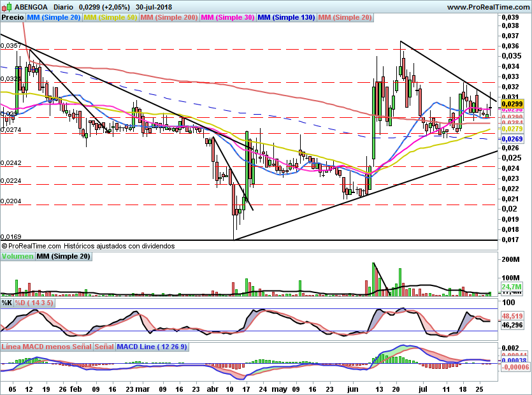Click the 24,7M volume value tag
The image size is (532, 395).
point(512,287)
